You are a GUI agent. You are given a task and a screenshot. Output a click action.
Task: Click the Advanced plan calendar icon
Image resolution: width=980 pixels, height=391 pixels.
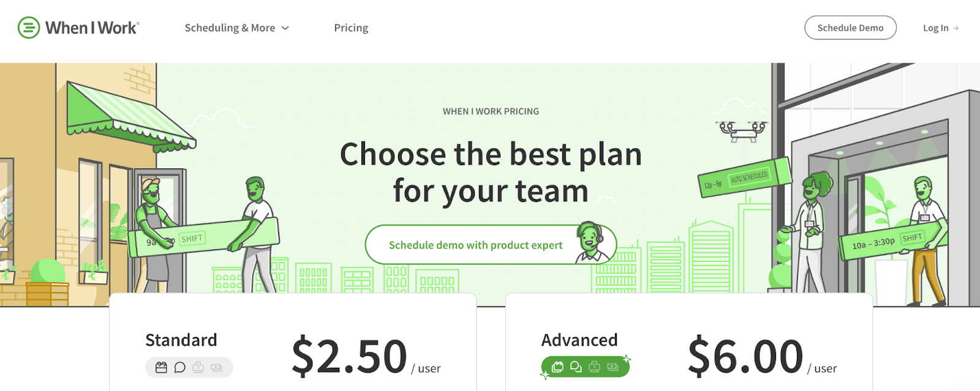click(x=557, y=367)
